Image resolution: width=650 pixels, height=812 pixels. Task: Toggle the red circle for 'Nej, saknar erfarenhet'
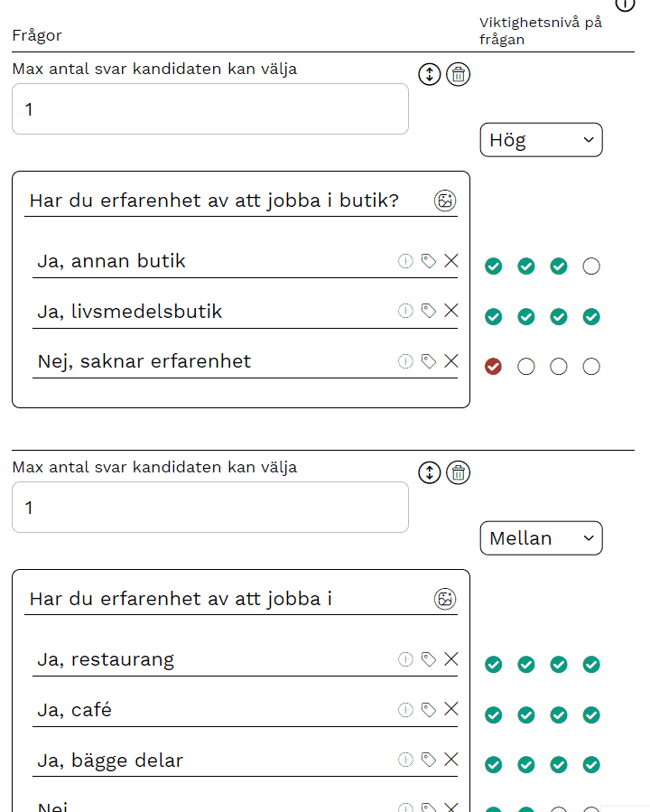(x=493, y=367)
